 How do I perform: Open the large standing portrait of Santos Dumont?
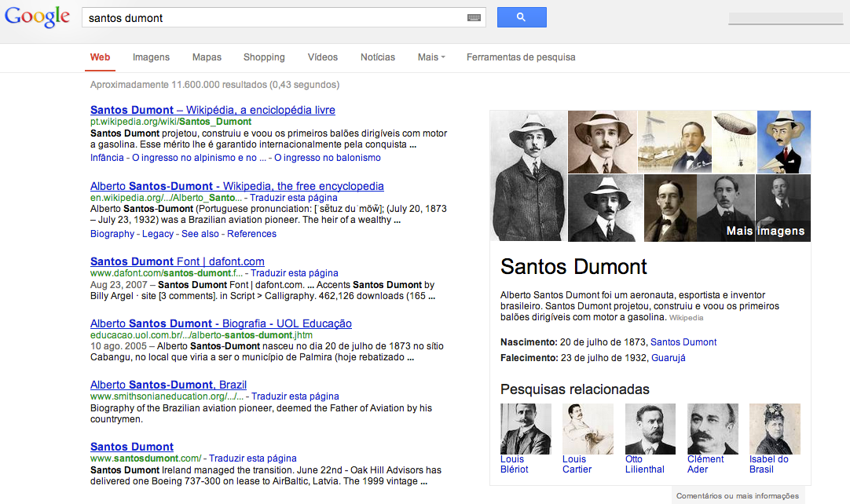[528, 176]
